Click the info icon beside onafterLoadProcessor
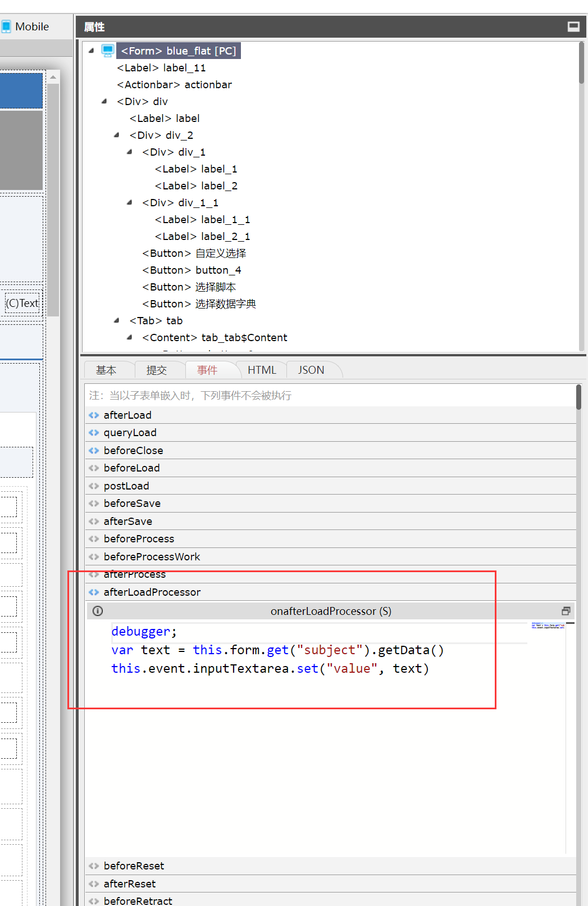The width and height of the screenshot is (588, 906). click(x=98, y=611)
